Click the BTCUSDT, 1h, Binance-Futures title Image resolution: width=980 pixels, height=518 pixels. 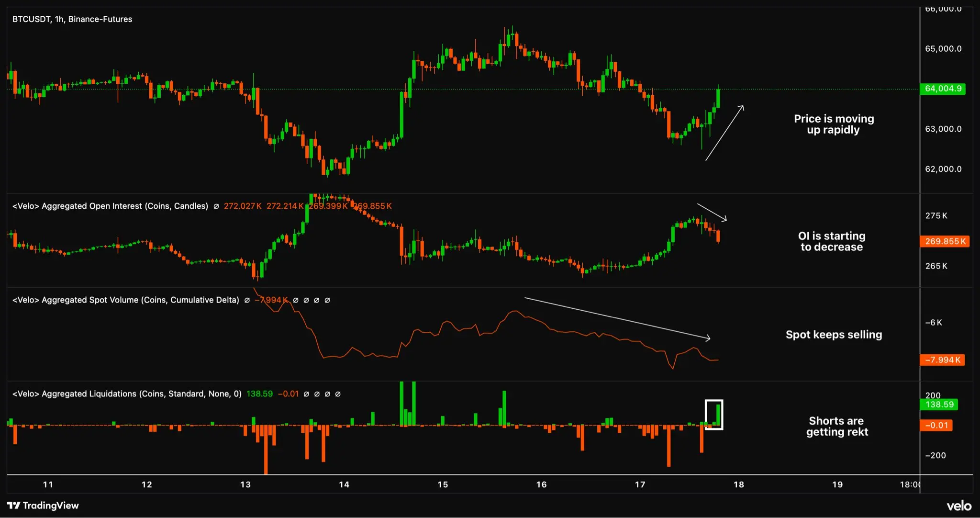(x=72, y=19)
